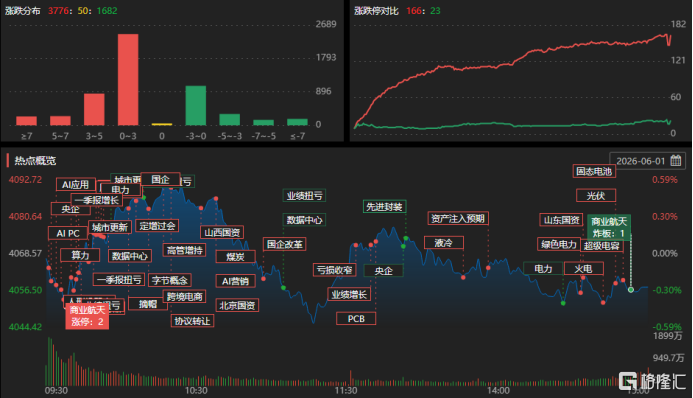Image resolution: width=693 pixels, height=398 pixels.
Task: Open the 协议转让 label
Action: (192, 321)
